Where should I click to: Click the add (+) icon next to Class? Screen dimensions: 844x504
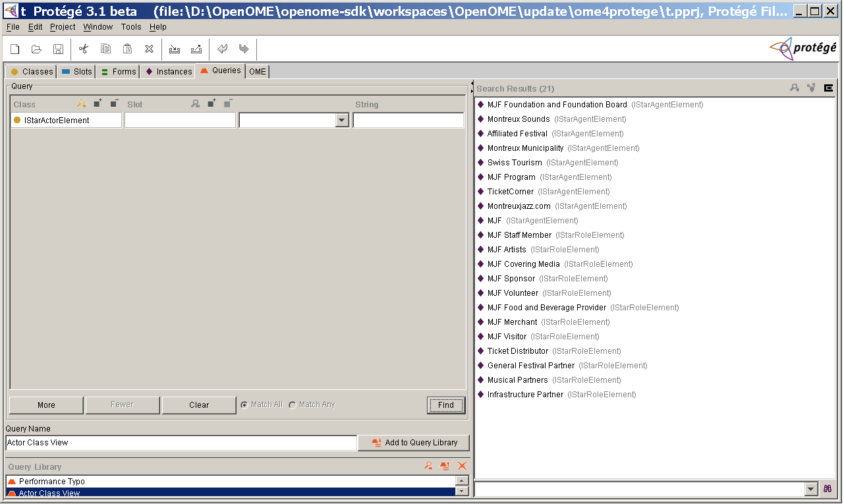97,103
